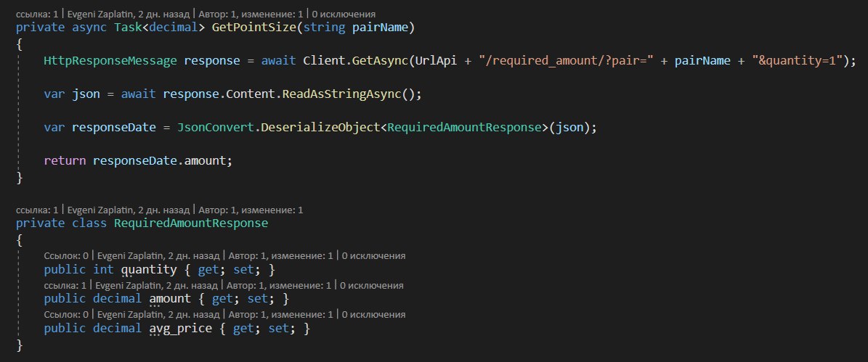
Task: Open author/changes lens above RequiredAmountResponse class declaration
Action: coord(250,210)
